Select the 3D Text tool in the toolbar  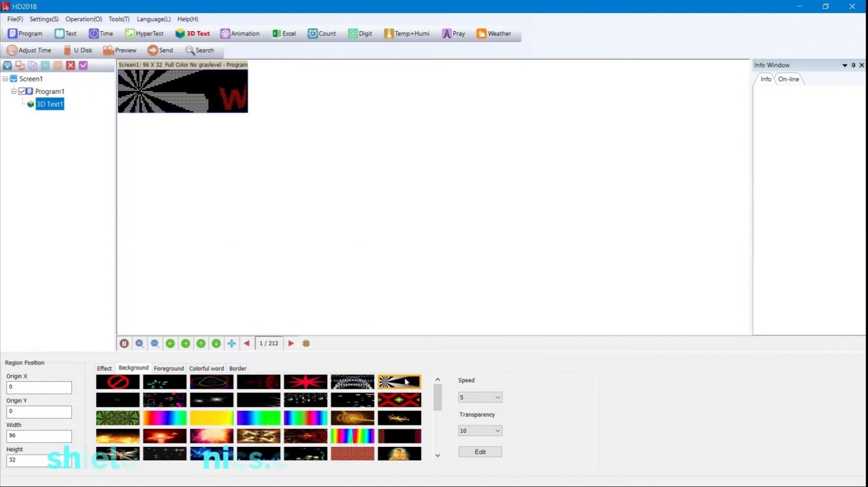click(193, 33)
